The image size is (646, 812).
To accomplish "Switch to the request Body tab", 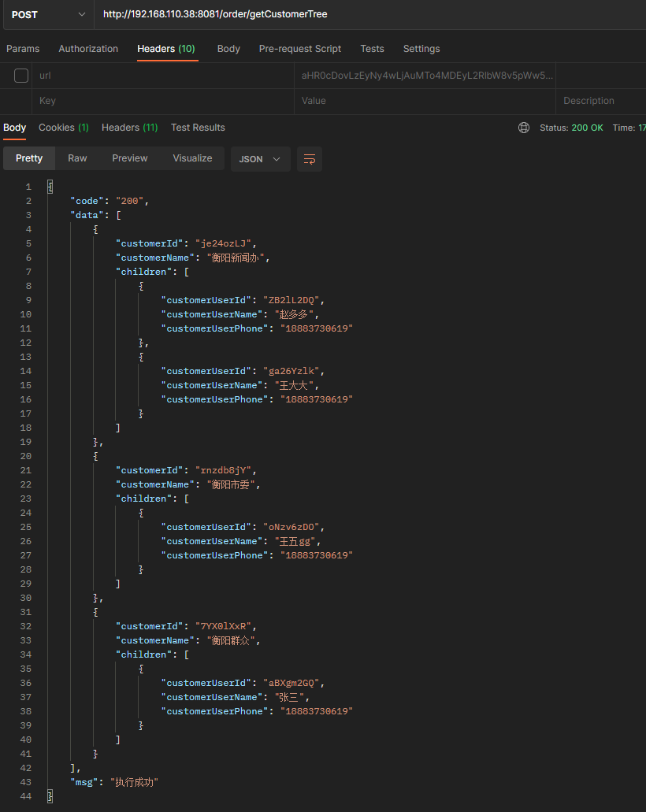I will pos(228,49).
